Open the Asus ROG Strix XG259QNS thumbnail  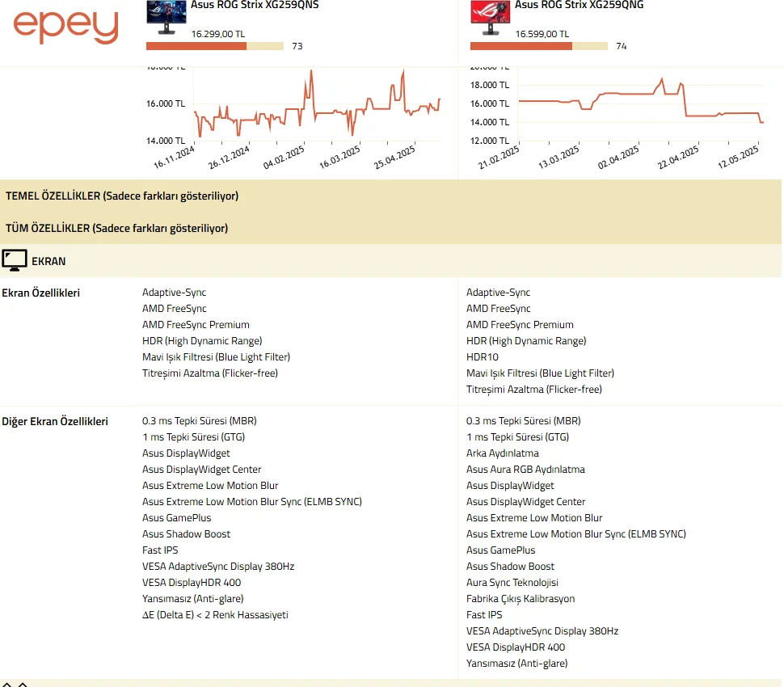tap(166, 18)
